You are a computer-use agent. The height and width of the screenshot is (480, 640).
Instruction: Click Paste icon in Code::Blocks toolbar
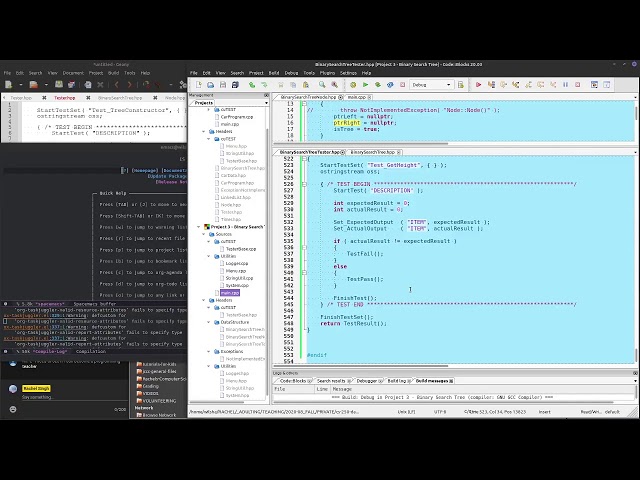click(x=305, y=84)
